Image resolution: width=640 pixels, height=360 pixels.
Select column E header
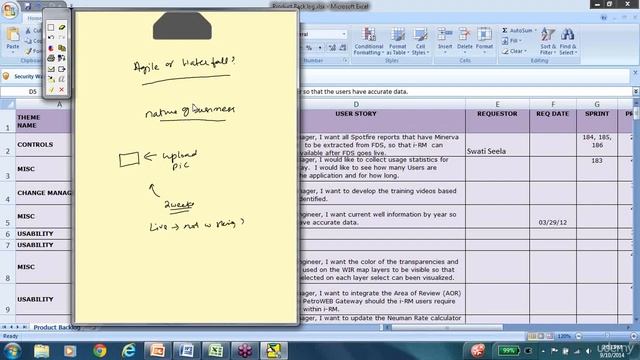[x=497, y=104]
